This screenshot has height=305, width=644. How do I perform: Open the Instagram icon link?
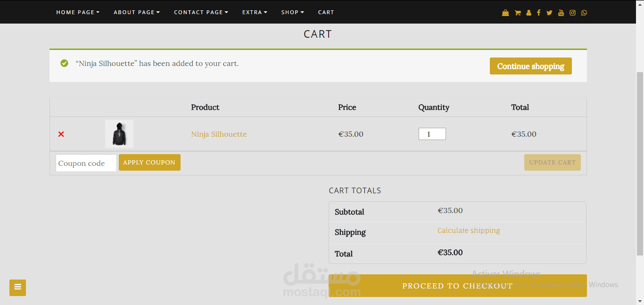(572, 13)
